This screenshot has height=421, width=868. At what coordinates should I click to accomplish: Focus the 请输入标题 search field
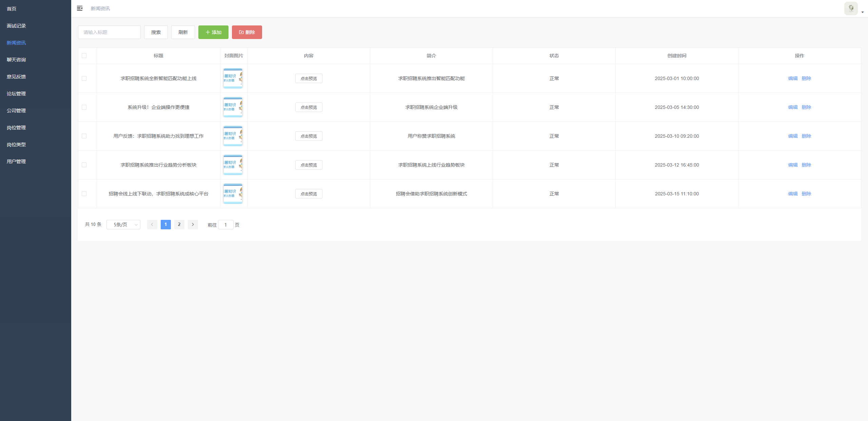tap(109, 32)
